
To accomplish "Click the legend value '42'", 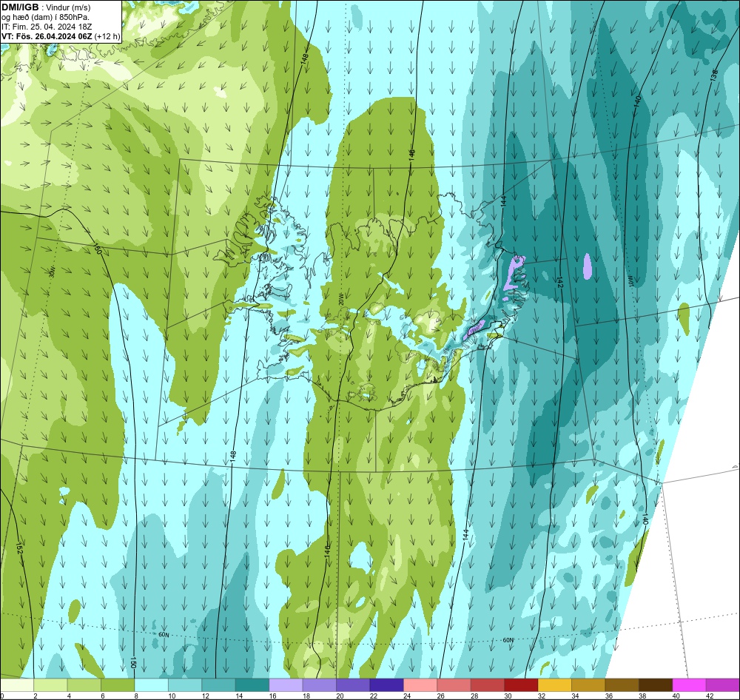I will [x=710, y=696].
